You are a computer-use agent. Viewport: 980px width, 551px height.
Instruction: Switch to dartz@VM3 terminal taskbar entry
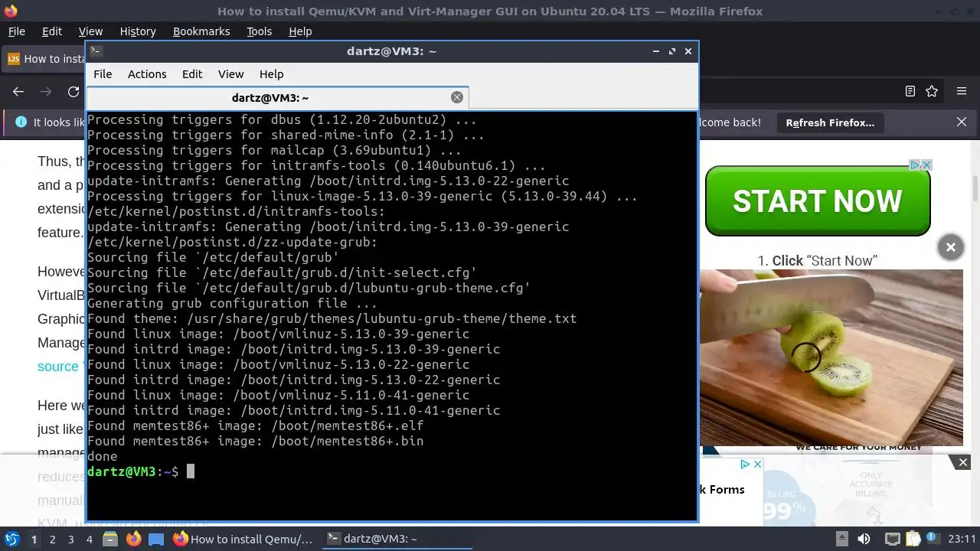tap(396, 539)
